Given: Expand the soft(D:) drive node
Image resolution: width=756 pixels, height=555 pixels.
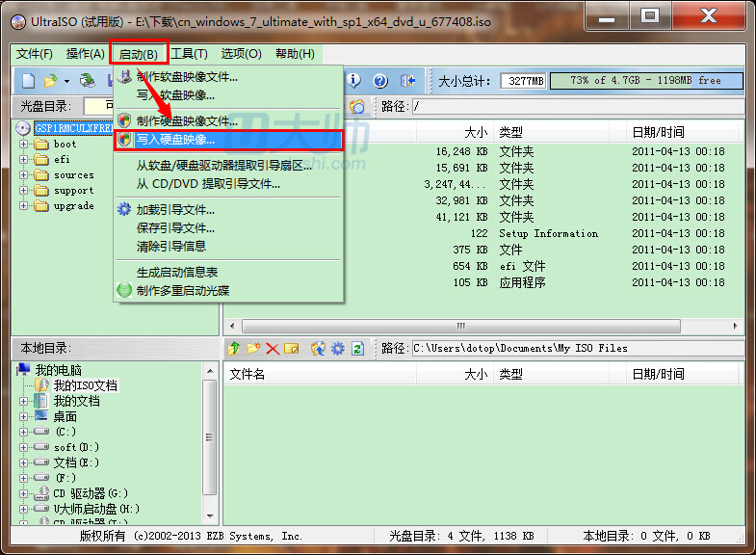Looking at the screenshot, I should [23, 447].
